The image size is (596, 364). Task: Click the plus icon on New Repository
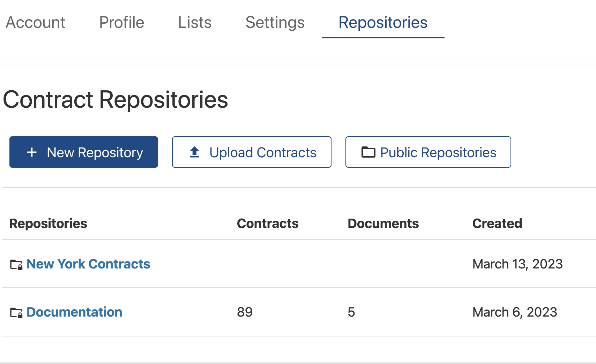click(32, 152)
